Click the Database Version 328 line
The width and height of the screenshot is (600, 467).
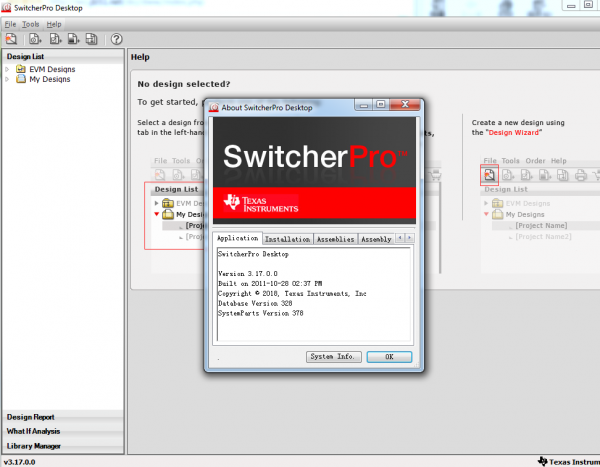(x=255, y=303)
